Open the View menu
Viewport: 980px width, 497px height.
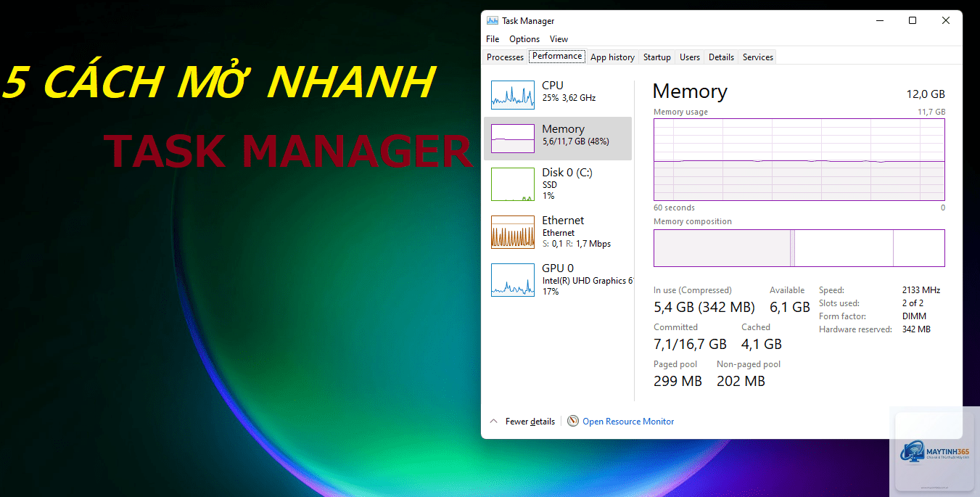559,39
